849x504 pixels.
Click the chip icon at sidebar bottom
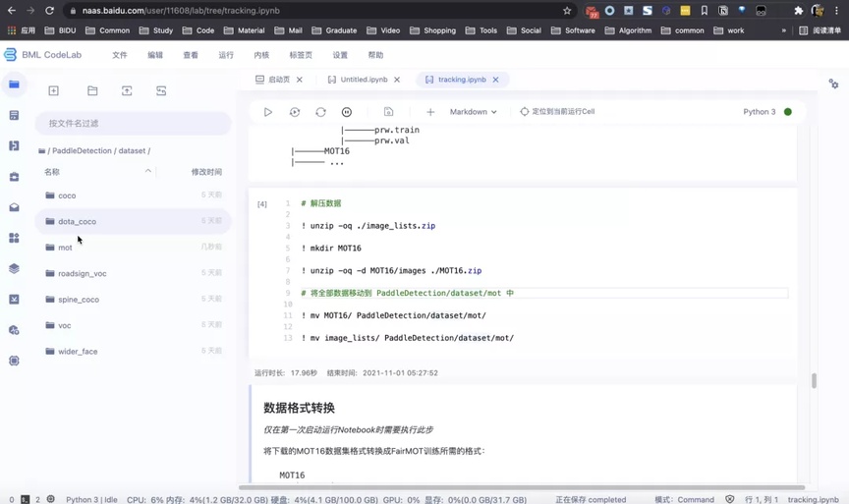pos(14,361)
